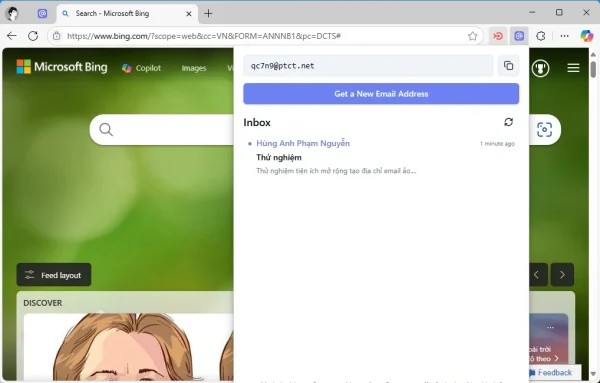Image resolution: width=600 pixels, height=383 pixels.
Task: Click the red extension icon in toolbar
Action: (497, 36)
